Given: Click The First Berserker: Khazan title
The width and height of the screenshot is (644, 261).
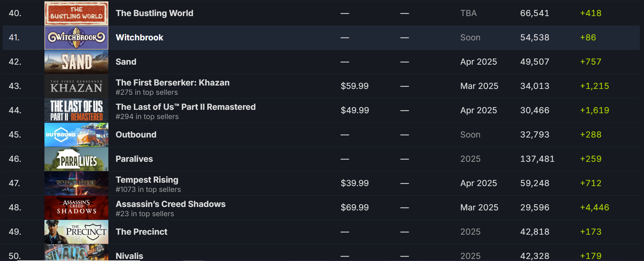Looking at the screenshot, I should (x=173, y=82).
